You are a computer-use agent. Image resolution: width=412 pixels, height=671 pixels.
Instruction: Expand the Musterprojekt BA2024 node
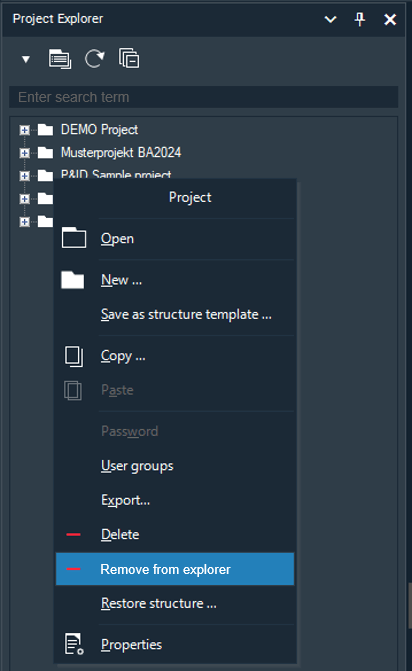click(24, 153)
